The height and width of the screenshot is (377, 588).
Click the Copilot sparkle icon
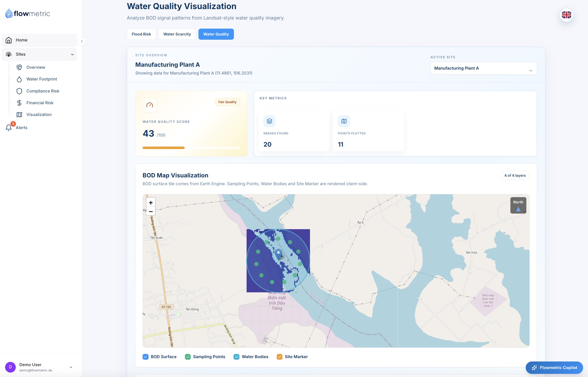click(534, 367)
